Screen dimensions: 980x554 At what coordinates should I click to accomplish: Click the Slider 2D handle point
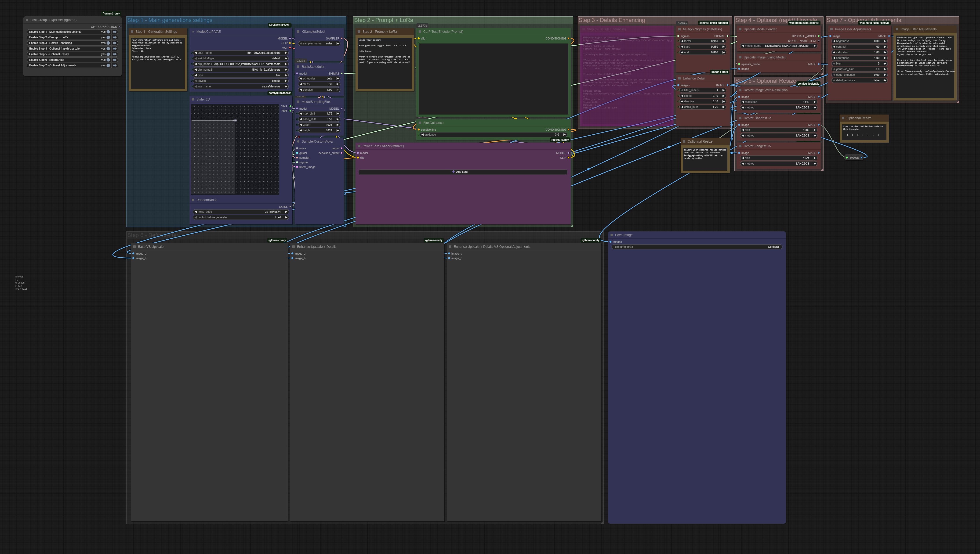235,120
